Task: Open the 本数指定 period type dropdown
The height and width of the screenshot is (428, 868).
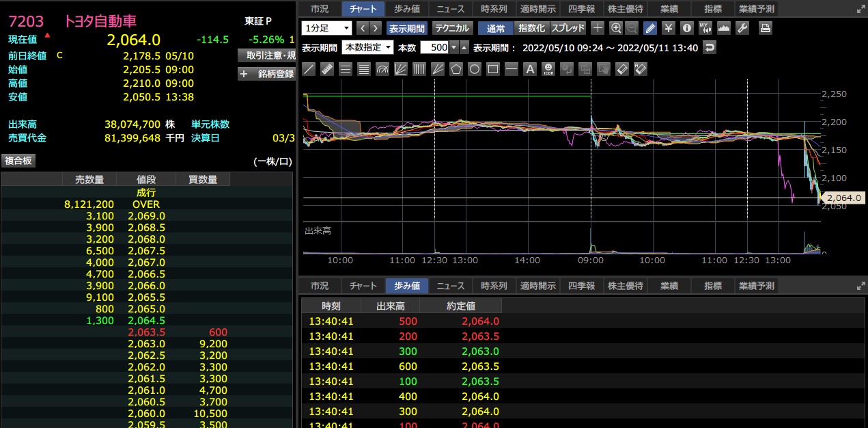Action: coord(368,47)
